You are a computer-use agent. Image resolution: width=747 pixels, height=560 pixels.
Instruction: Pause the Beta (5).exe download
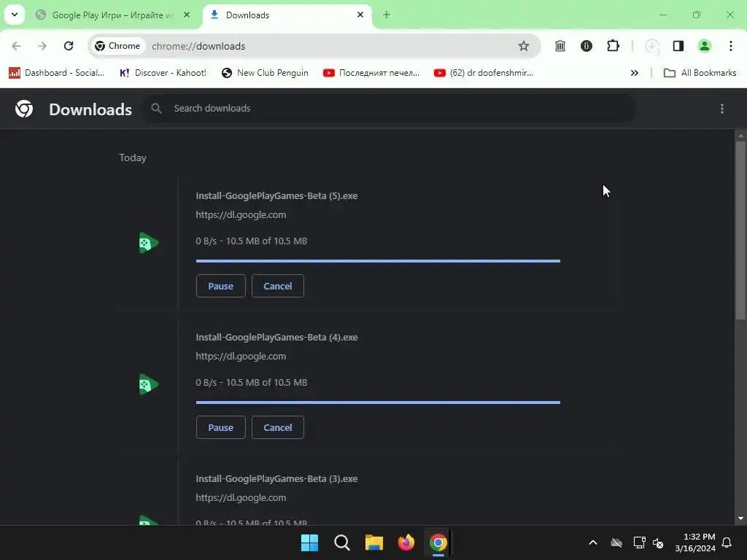click(x=220, y=286)
